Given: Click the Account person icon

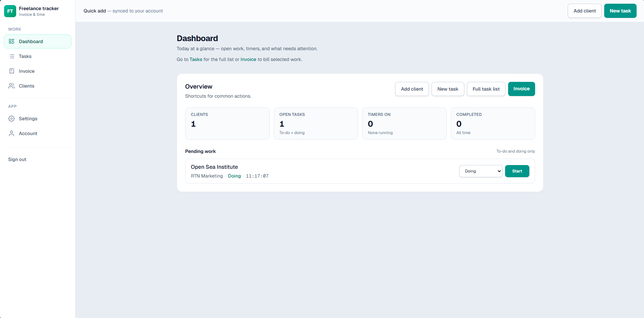Looking at the screenshot, I should [11, 133].
